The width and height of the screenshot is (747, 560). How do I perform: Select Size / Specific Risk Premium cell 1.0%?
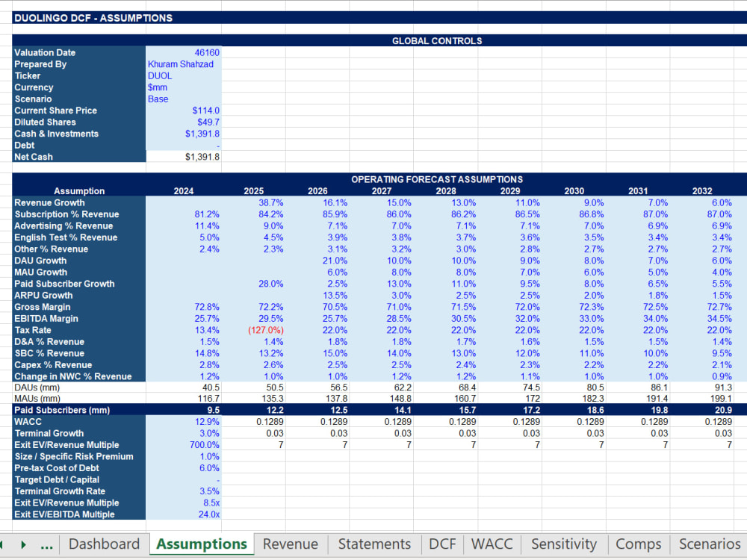click(x=184, y=456)
